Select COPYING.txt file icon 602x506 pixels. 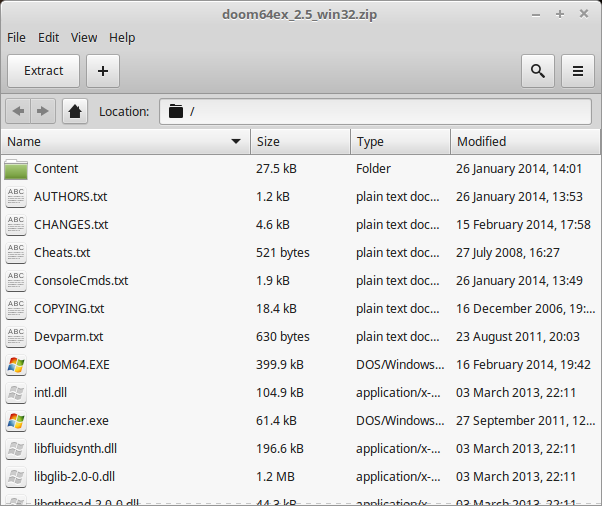click(16, 309)
